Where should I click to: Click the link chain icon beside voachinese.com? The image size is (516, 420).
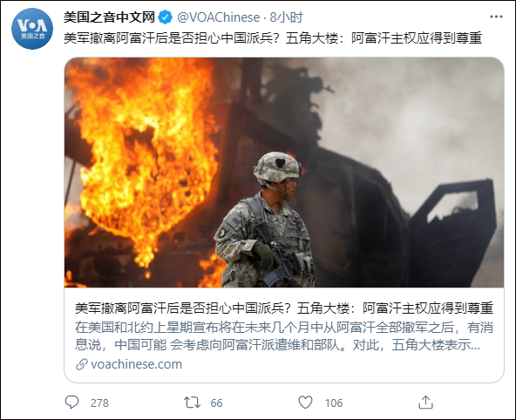pos(81,364)
